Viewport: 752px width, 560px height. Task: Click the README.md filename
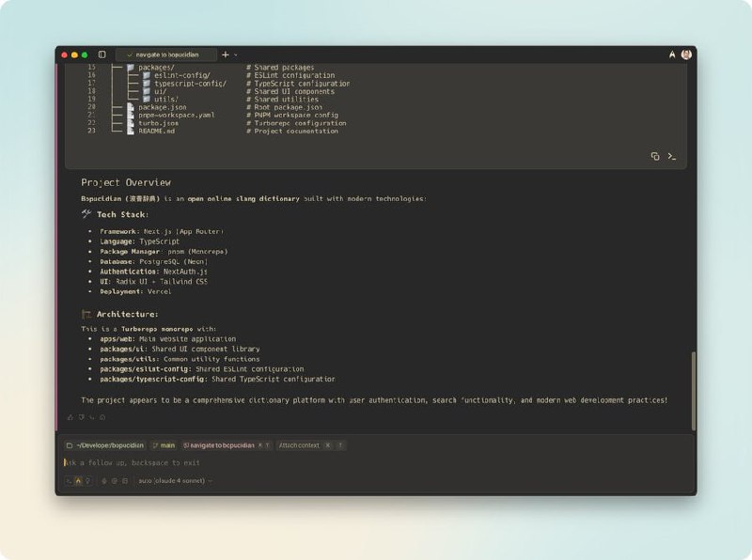tap(156, 131)
